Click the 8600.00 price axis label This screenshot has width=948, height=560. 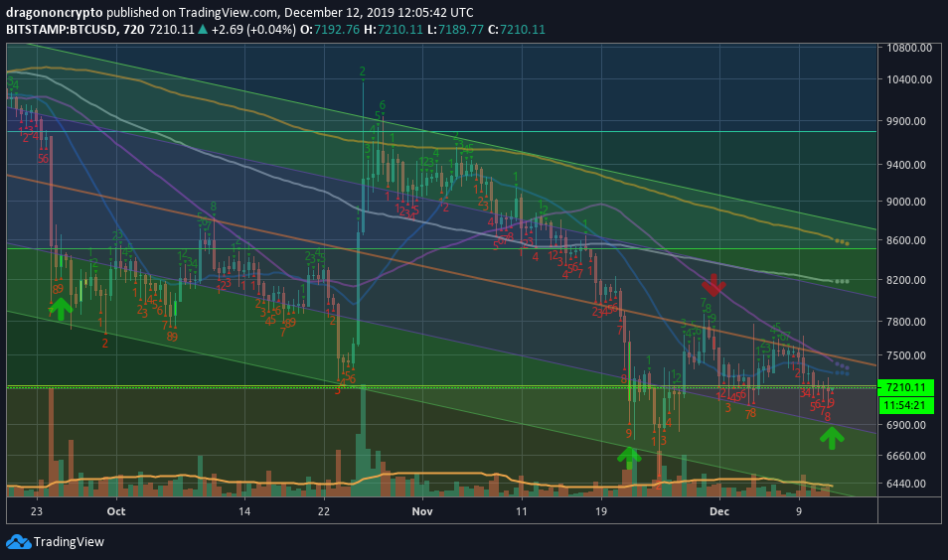(x=905, y=240)
